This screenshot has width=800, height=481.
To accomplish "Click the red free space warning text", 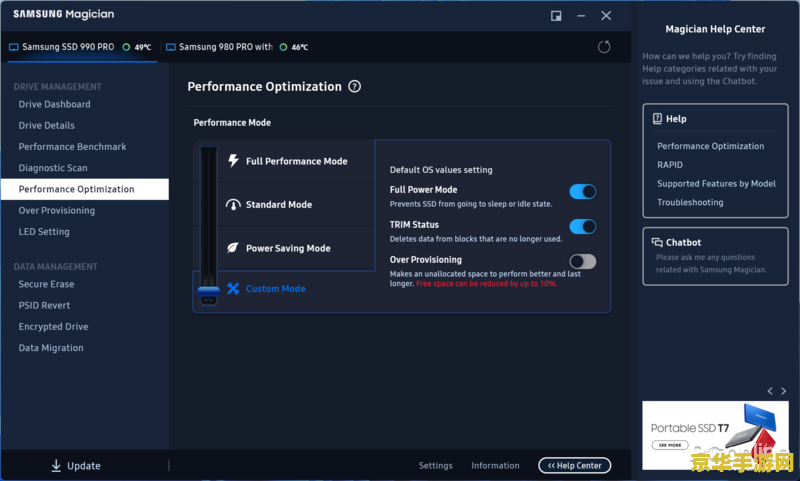I will (486, 284).
